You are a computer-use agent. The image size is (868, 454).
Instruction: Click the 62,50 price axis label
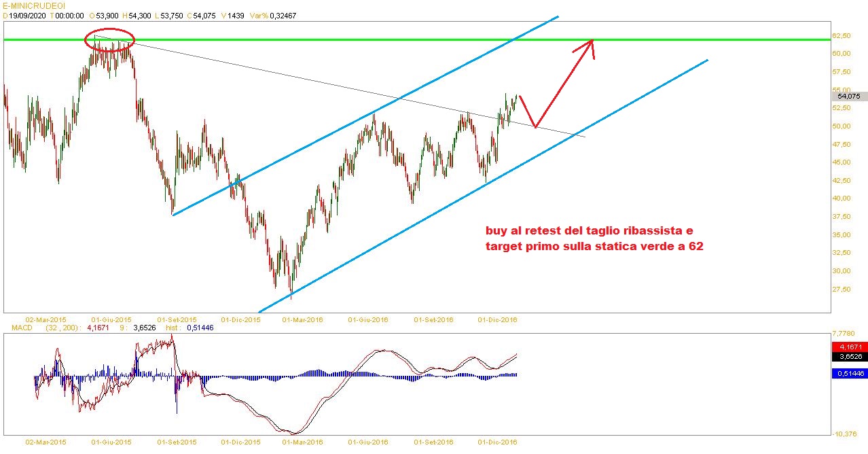coord(842,35)
